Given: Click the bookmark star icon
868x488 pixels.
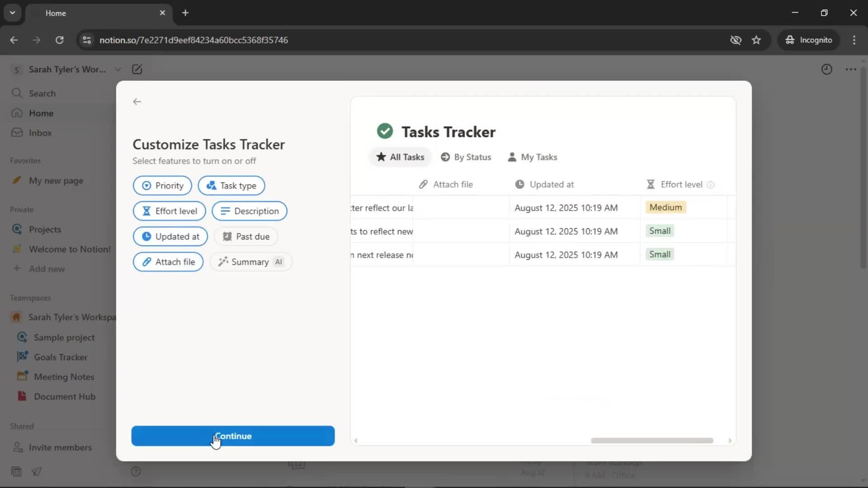Looking at the screenshot, I should tap(756, 40).
